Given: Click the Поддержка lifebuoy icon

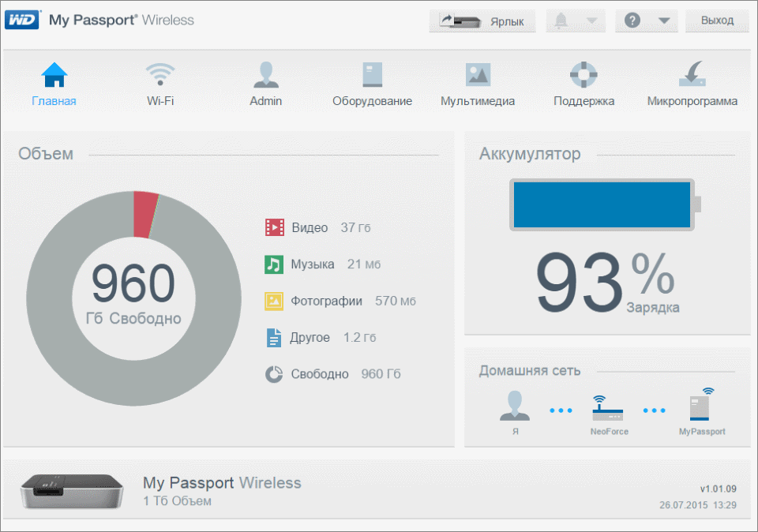Looking at the screenshot, I should click(x=583, y=75).
